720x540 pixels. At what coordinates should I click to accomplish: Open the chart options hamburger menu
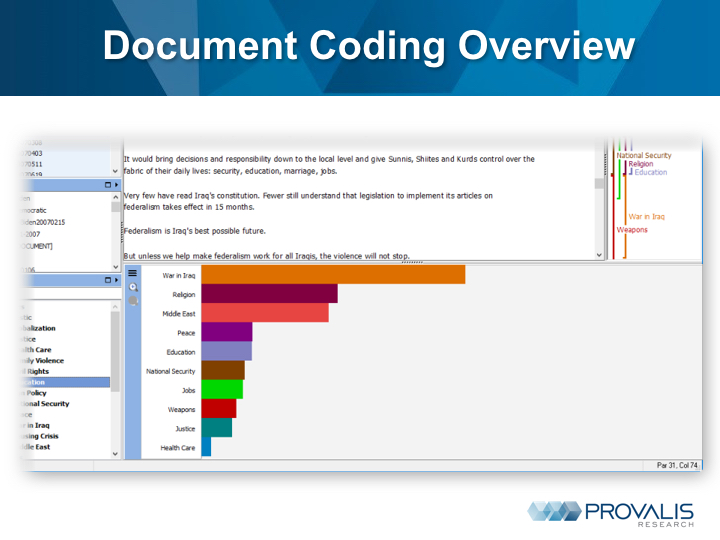(132, 272)
